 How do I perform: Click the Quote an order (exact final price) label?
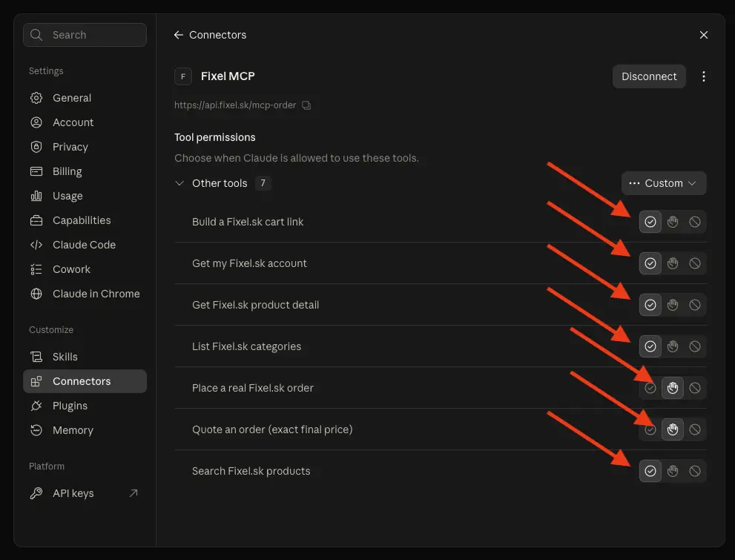tap(272, 429)
